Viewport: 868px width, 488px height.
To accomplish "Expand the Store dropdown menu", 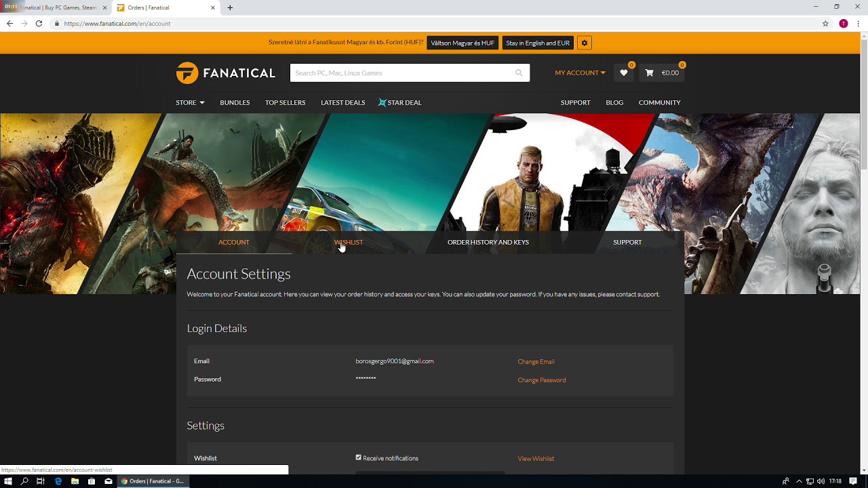I will point(190,102).
